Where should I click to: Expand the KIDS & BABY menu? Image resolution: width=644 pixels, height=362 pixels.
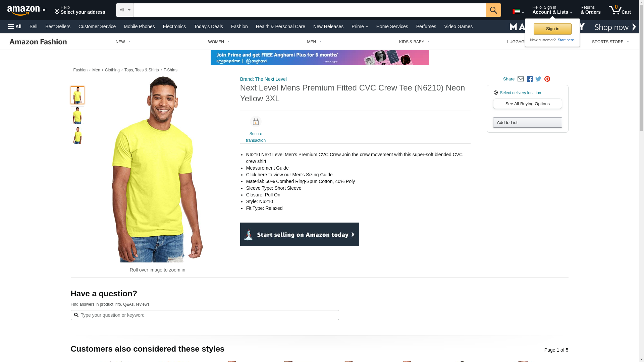414,42
